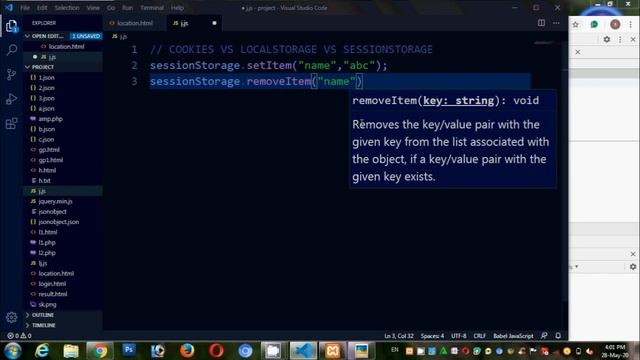Viewport: 640px width, 360px height.
Task: Open the Source Control view
Action: pos(11,74)
